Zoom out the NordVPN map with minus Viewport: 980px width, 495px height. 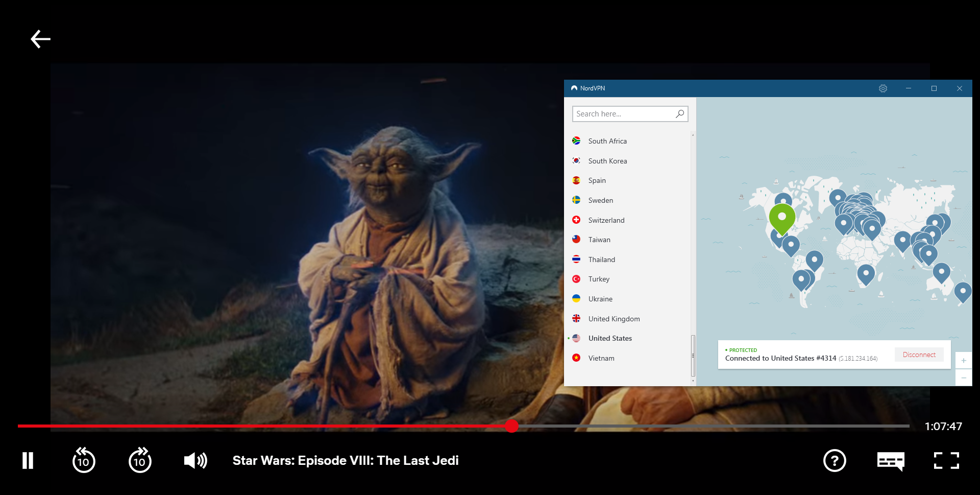pyautogui.click(x=964, y=378)
